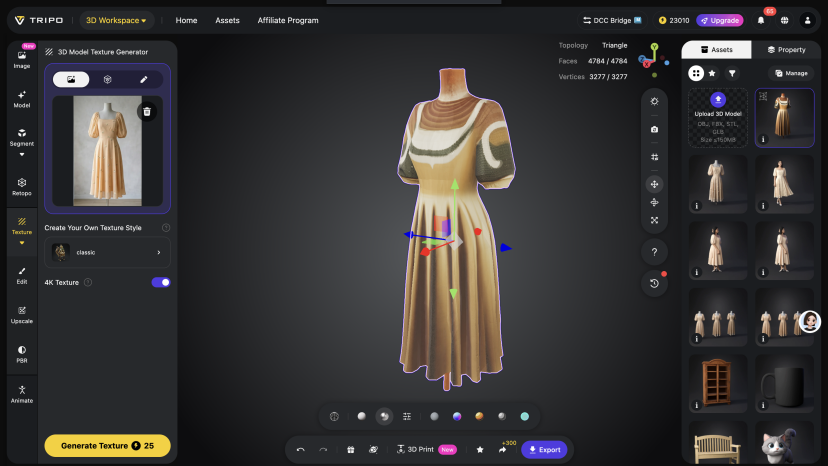Image resolution: width=828 pixels, height=466 pixels.
Task: Click the lighting settings sun icon
Action: [654, 101]
